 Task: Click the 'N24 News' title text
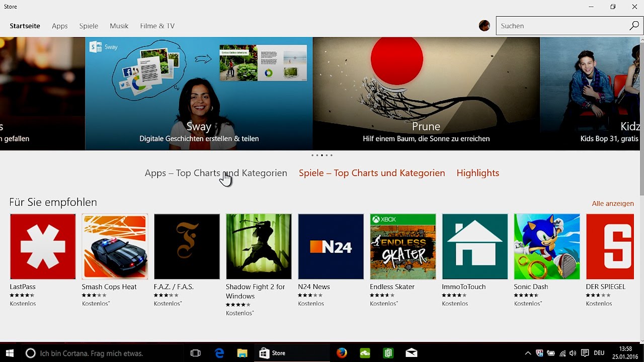point(314,287)
